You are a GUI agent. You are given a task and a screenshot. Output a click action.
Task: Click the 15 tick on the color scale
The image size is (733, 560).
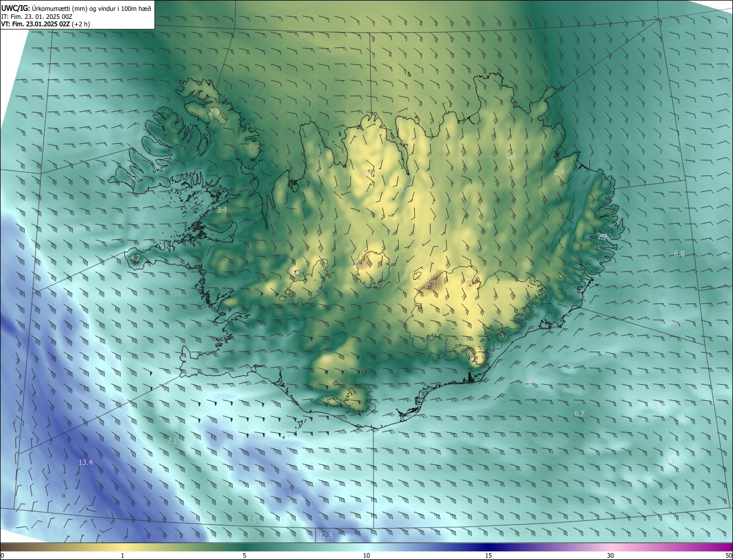[488, 556]
